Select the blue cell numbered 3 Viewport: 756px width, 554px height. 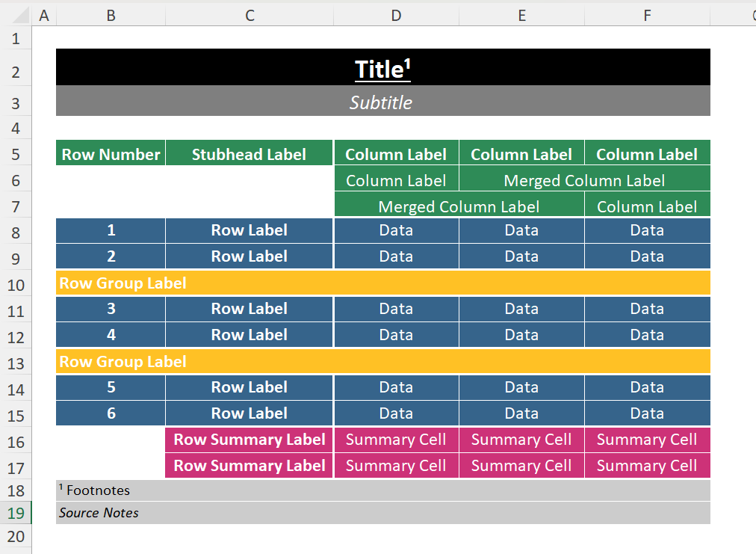tap(111, 309)
